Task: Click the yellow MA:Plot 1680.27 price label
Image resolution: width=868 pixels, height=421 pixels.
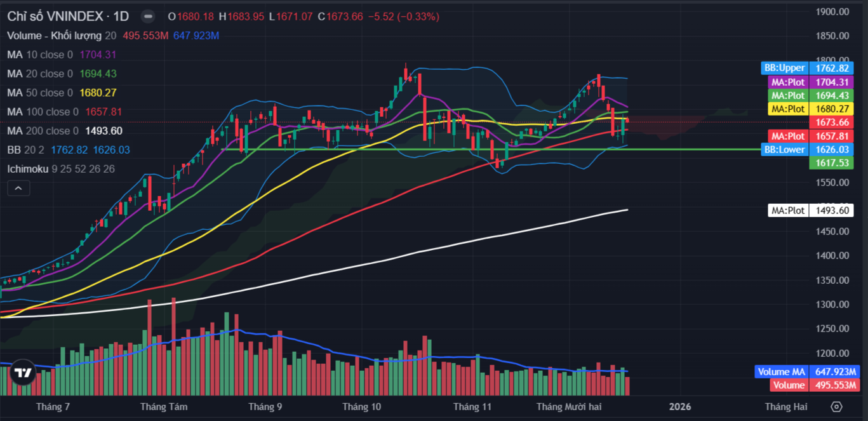Action: [x=810, y=109]
